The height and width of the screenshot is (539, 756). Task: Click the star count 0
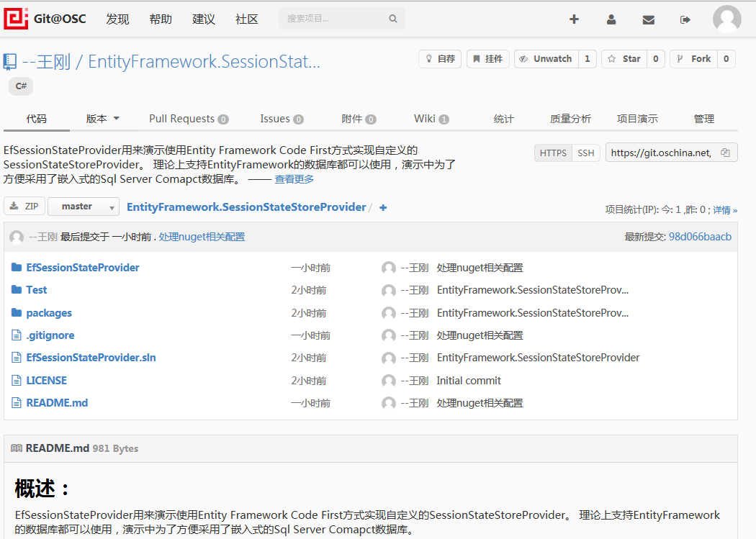(x=656, y=59)
